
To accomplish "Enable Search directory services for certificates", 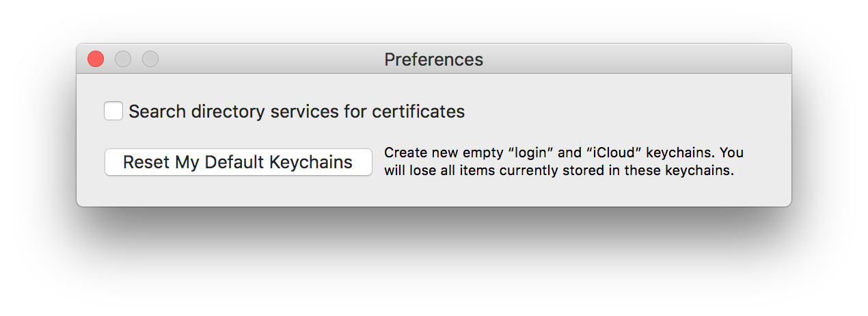I will (x=113, y=111).
